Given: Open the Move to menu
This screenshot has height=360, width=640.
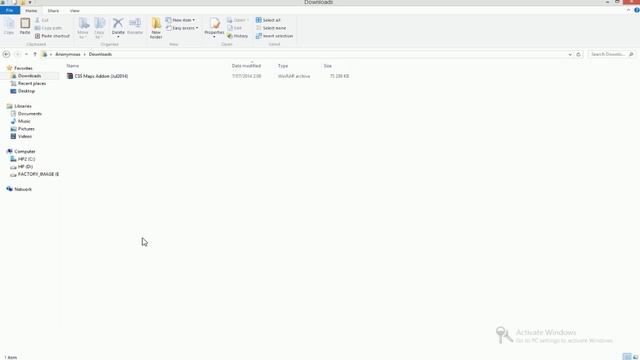Looking at the screenshot, I should click(83, 29).
